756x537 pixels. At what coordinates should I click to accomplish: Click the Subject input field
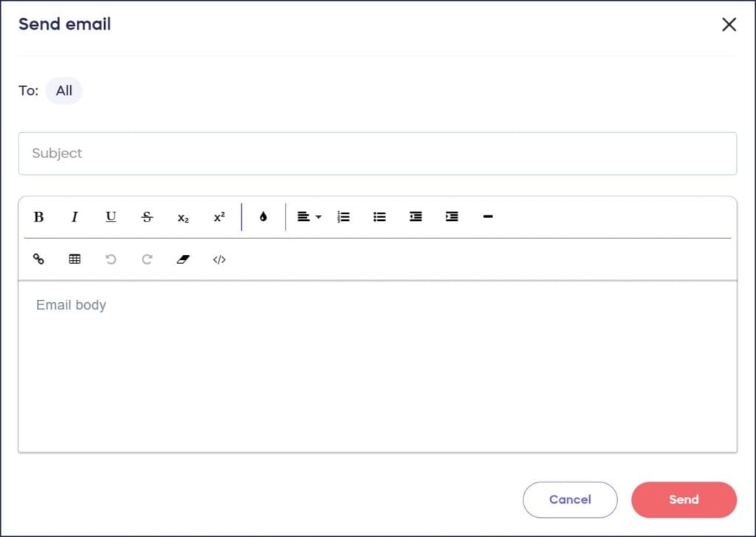tap(378, 154)
